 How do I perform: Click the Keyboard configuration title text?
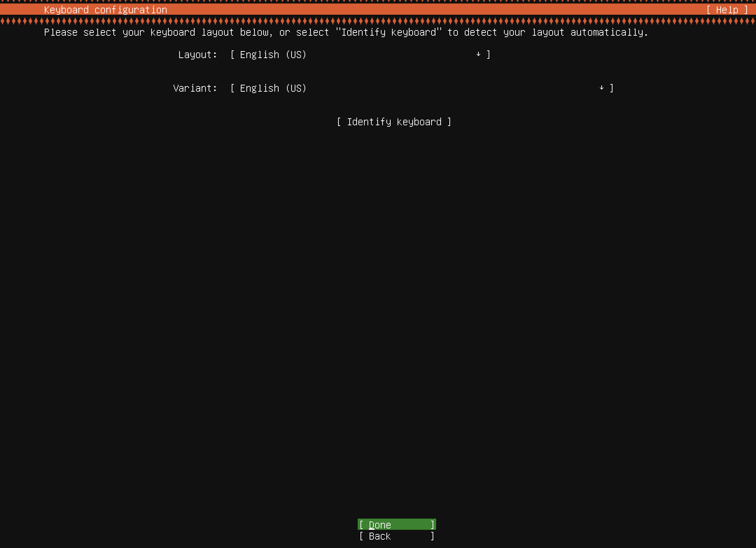pos(105,10)
